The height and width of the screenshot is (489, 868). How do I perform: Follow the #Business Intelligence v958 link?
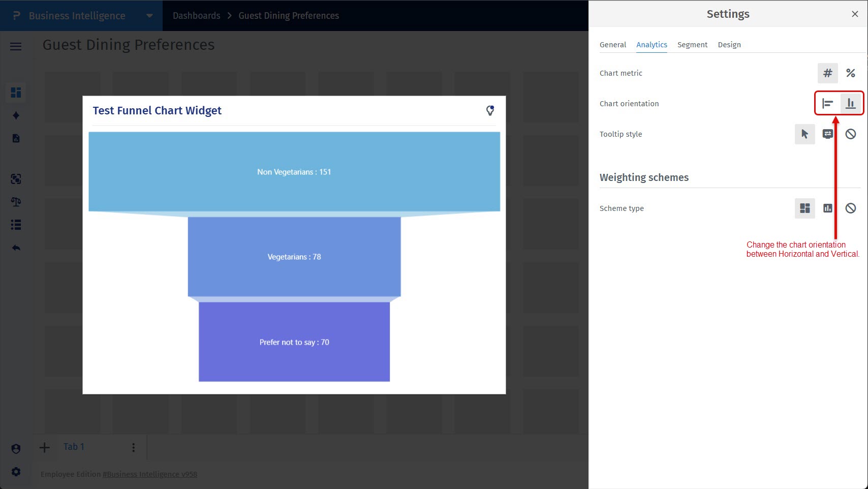pyautogui.click(x=150, y=474)
